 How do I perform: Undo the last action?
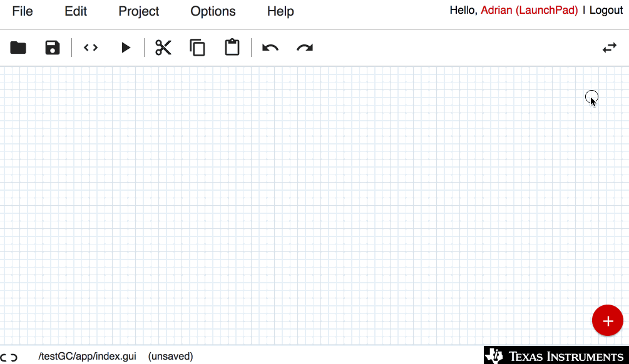(270, 48)
